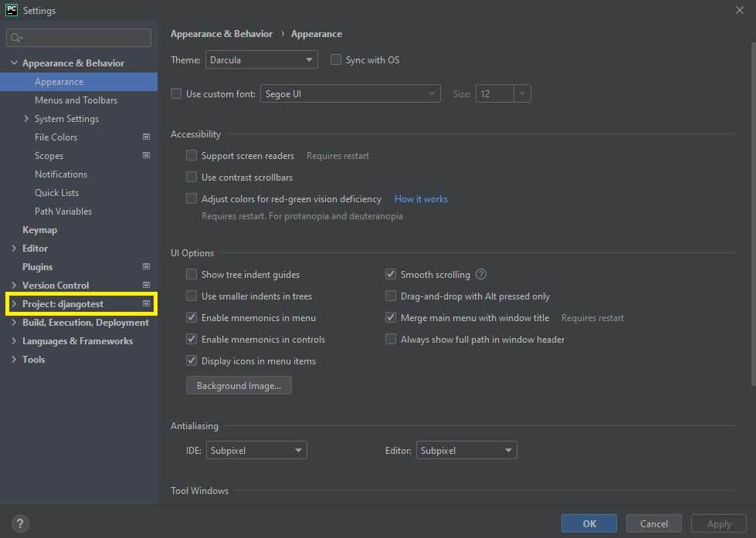The height and width of the screenshot is (538, 756).
Task: Open the Keymap settings page
Action: (39, 229)
